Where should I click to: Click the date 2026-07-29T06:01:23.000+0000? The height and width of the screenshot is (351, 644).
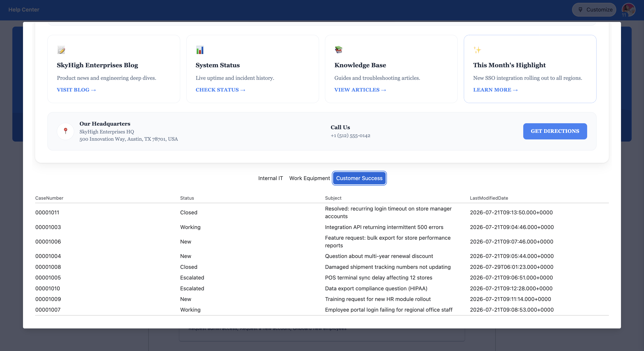coord(512,267)
